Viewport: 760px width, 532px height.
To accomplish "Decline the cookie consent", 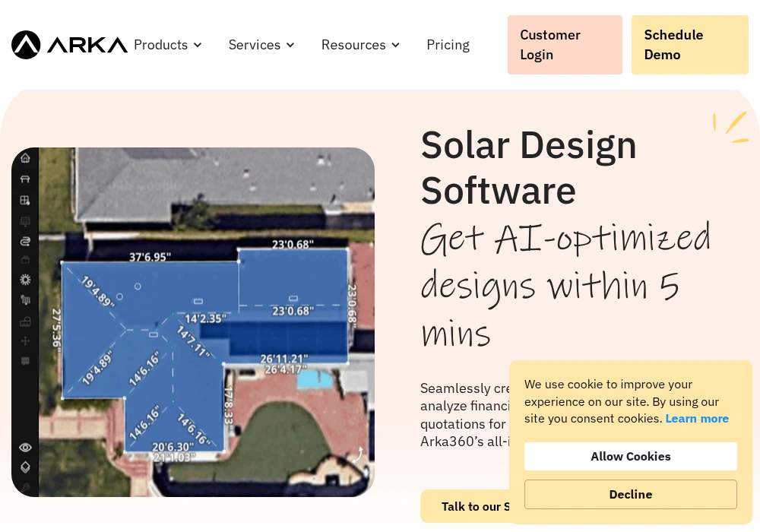I will (x=630, y=494).
